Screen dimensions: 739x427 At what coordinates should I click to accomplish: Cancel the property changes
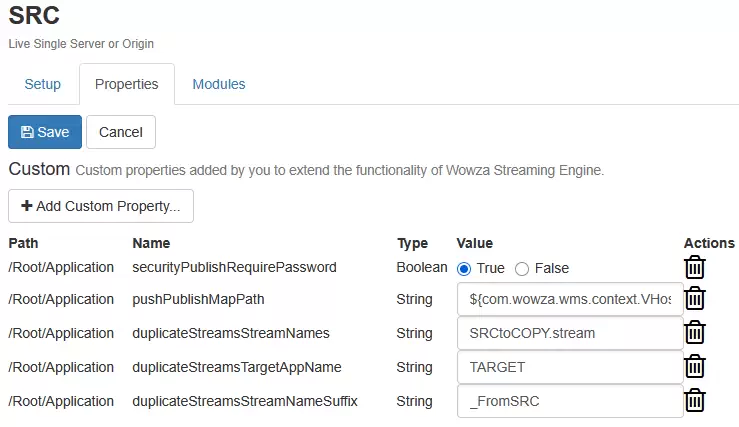click(x=121, y=132)
